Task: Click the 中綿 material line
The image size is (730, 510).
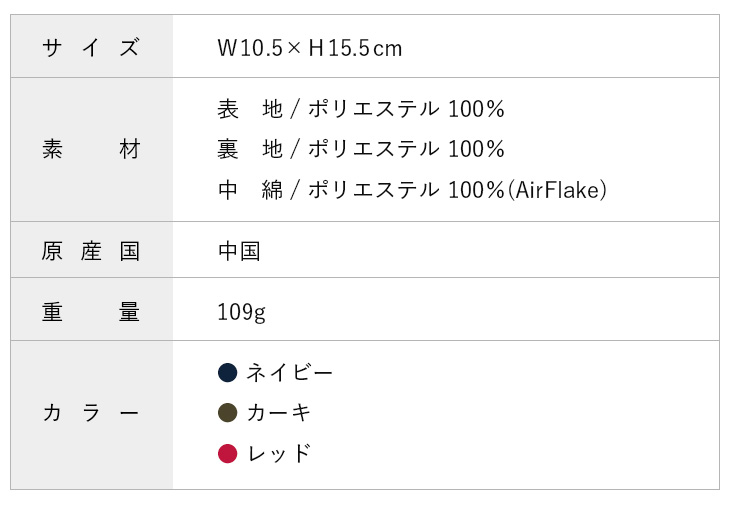Action: coord(412,190)
